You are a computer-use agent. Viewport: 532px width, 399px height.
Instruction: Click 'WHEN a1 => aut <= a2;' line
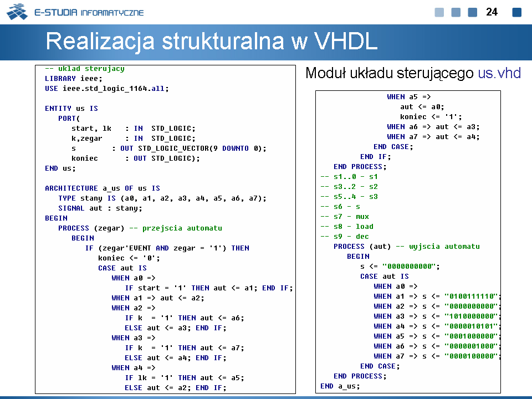pos(158,298)
